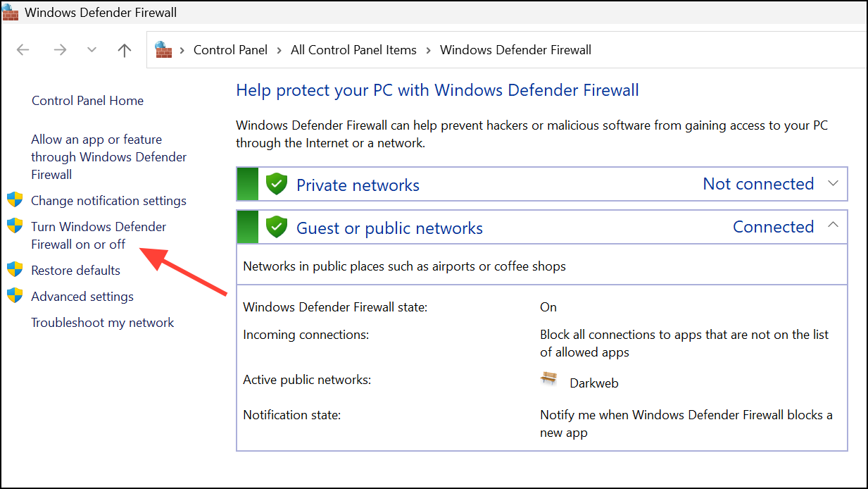Click the firewall brick icon in the address bar

163,49
